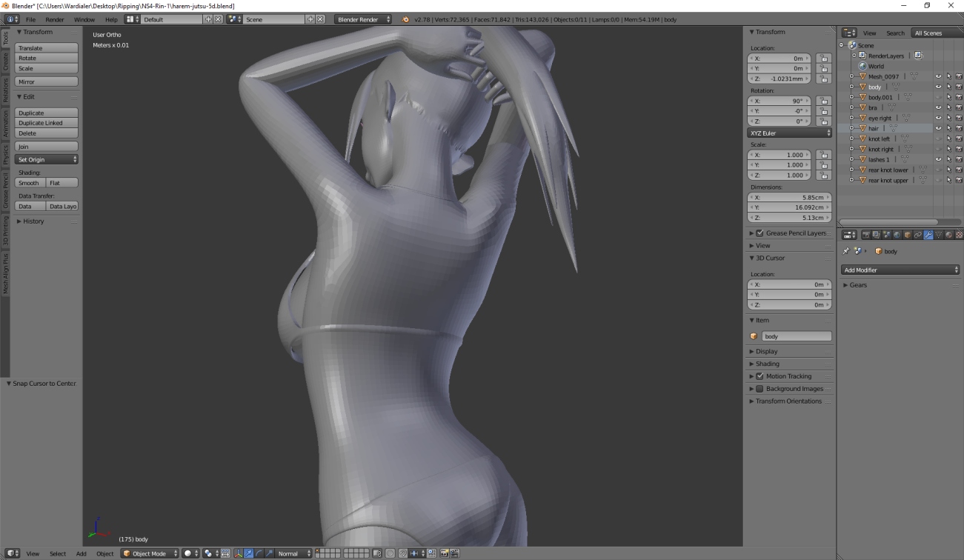Open the Mesh Data properties tab triangle icon
Image resolution: width=964 pixels, height=560 pixels.
pos(939,234)
